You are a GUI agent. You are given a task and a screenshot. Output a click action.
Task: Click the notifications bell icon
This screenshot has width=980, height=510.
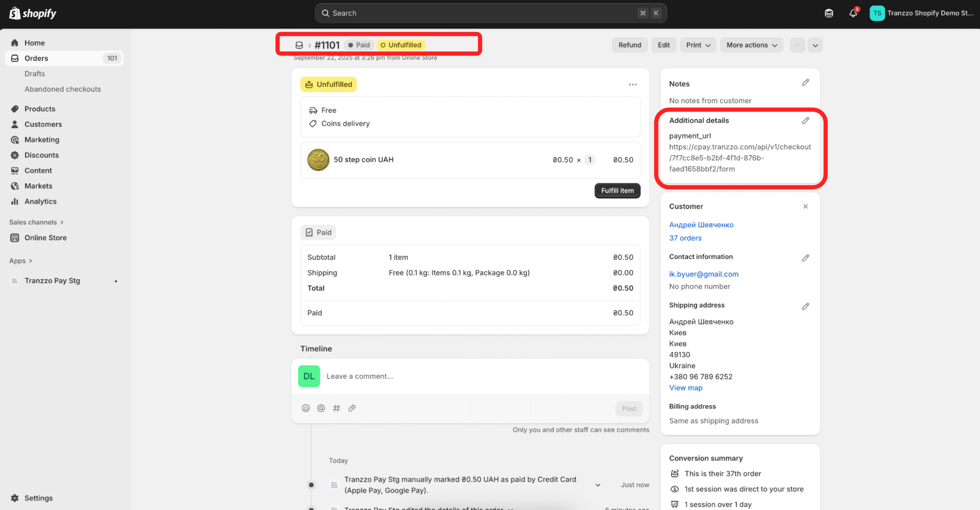coord(853,13)
